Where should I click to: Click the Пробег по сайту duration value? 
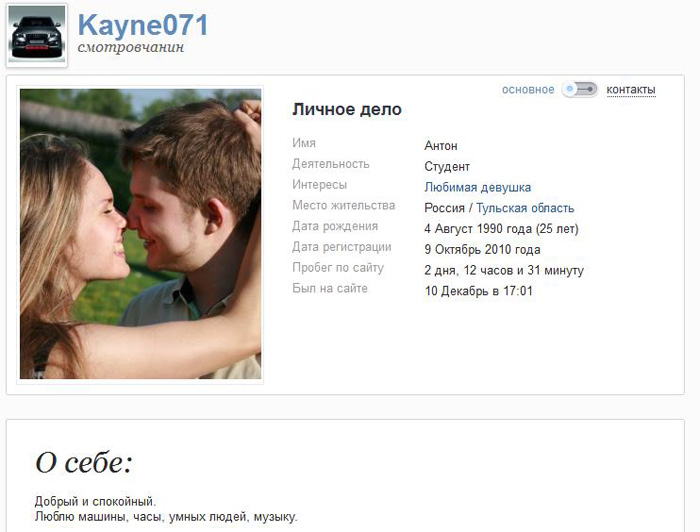504,270
